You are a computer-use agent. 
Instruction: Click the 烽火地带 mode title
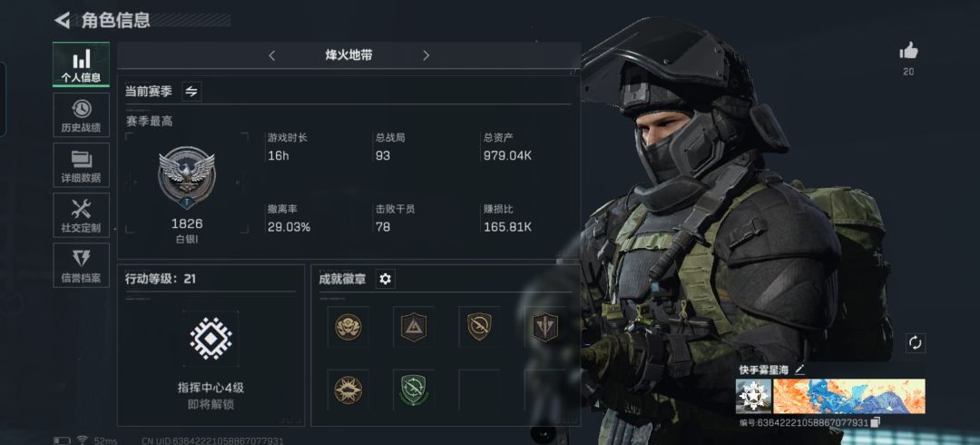(x=348, y=55)
